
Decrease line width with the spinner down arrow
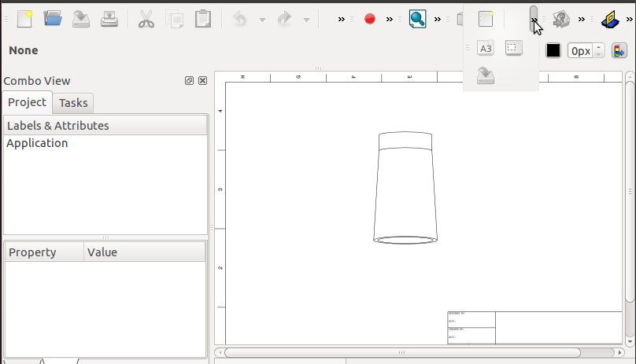click(x=599, y=54)
